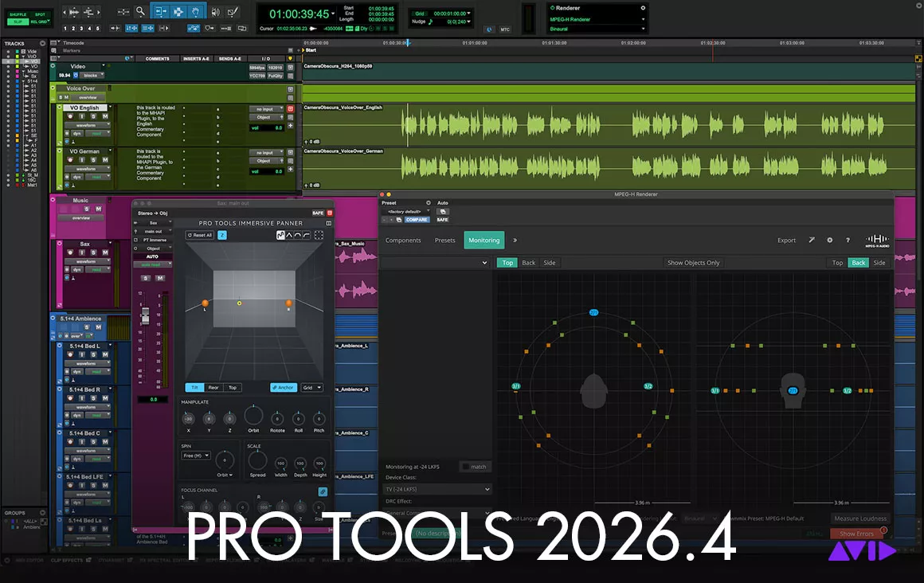Image resolution: width=924 pixels, height=583 pixels.
Task: Click the yellow marker icon in column header
Action: [x=289, y=58]
